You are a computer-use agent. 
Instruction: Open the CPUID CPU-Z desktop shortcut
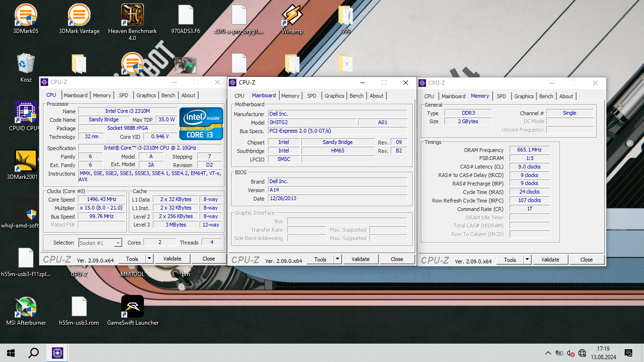click(26, 116)
